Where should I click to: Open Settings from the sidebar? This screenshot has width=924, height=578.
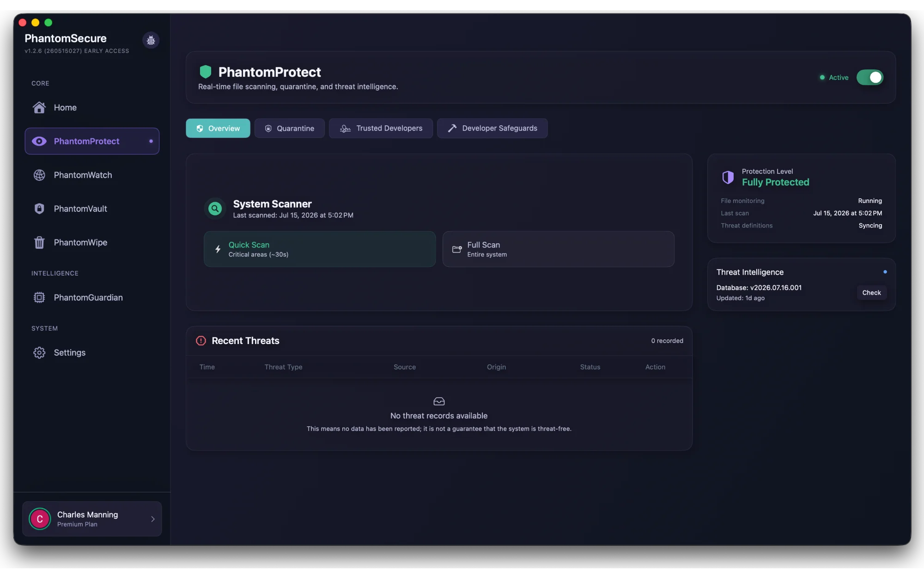(92, 352)
